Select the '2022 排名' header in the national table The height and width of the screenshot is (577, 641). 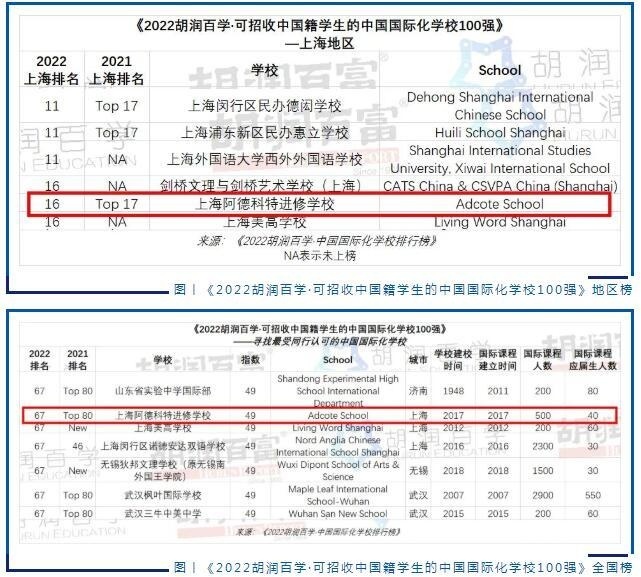click(x=39, y=360)
